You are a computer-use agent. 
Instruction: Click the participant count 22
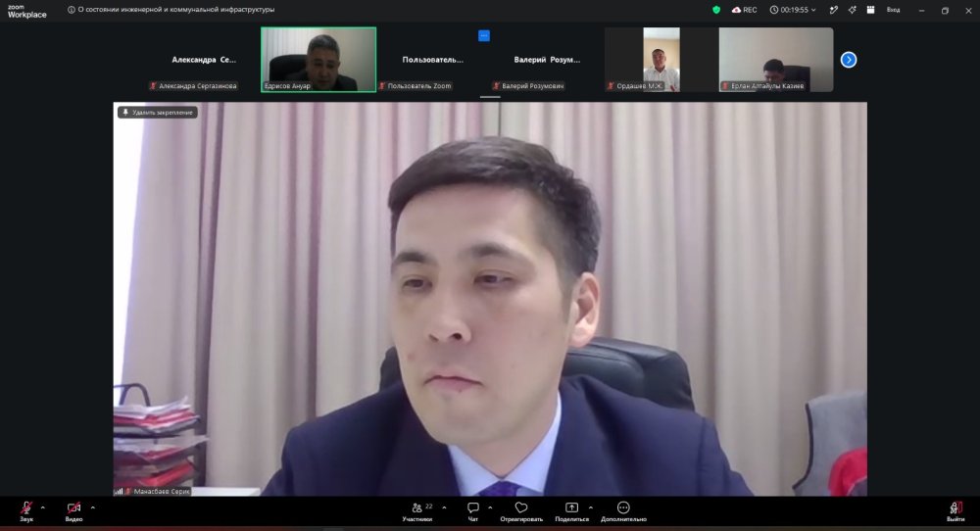[x=429, y=506]
